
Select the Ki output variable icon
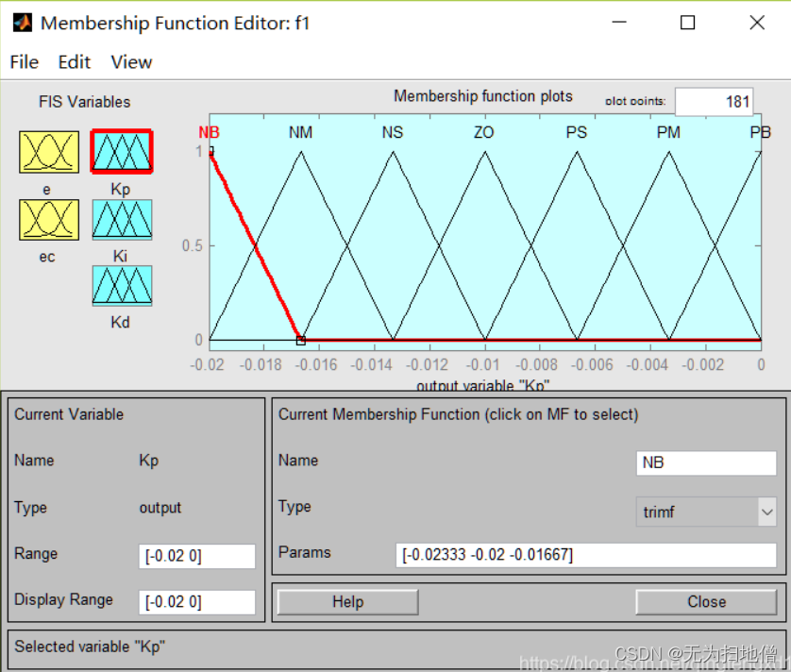pos(122,220)
